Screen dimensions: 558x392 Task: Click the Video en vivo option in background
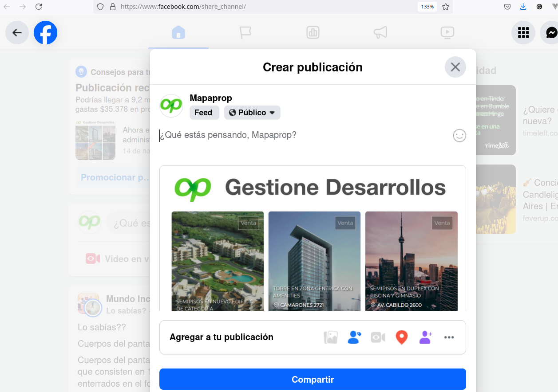point(117,259)
